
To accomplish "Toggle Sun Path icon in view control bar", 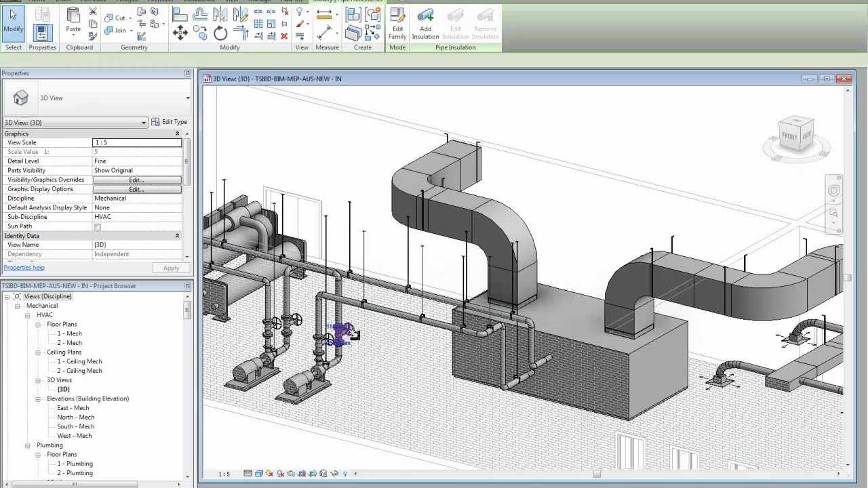I will 270,474.
